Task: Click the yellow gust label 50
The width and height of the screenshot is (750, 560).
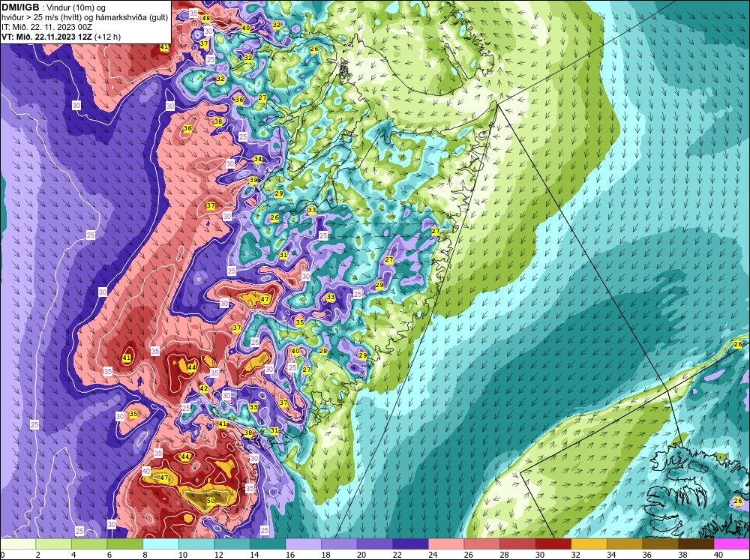Action: click(211, 500)
